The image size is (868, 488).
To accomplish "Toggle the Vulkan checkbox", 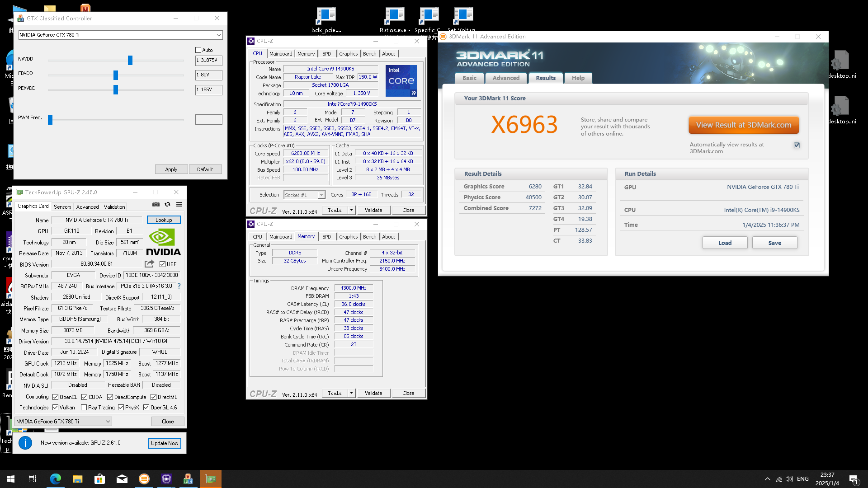I will coord(55,408).
